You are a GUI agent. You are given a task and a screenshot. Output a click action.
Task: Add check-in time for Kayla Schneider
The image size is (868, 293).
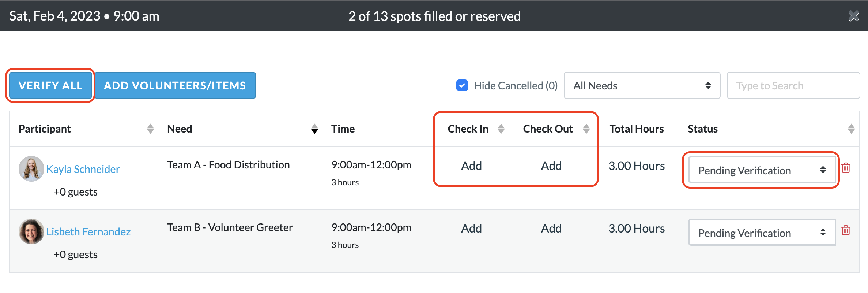[471, 166]
